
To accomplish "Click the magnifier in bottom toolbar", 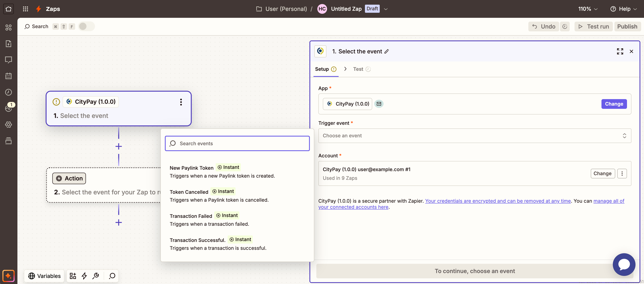I will point(112,276).
